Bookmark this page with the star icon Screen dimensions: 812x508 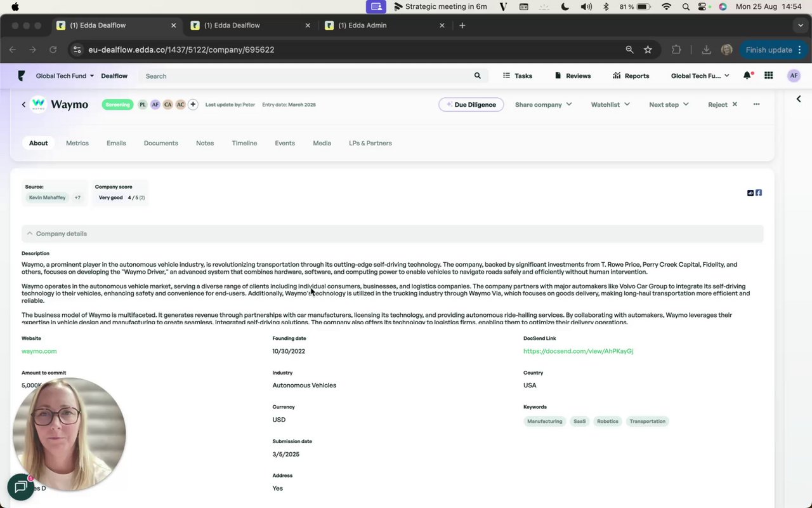(x=648, y=50)
